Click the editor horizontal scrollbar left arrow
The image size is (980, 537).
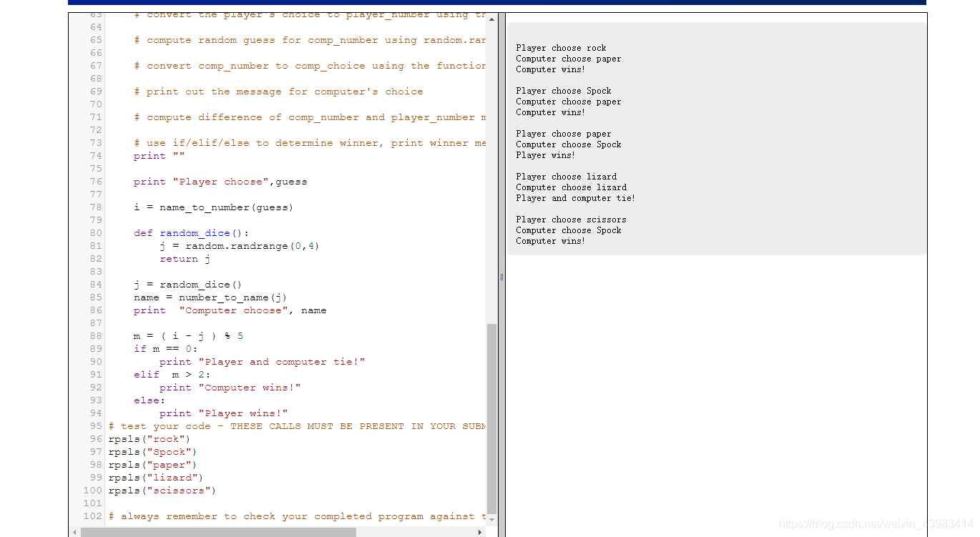pyautogui.click(x=74, y=532)
